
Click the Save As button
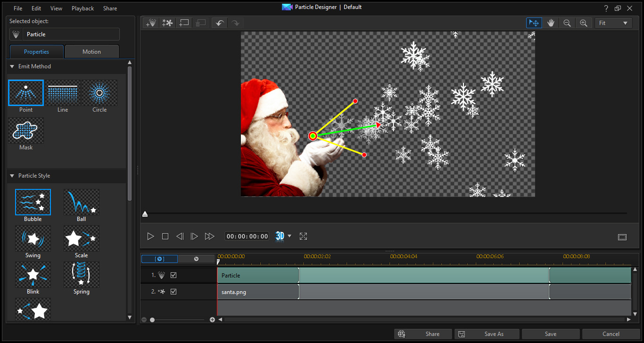click(487, 334)
